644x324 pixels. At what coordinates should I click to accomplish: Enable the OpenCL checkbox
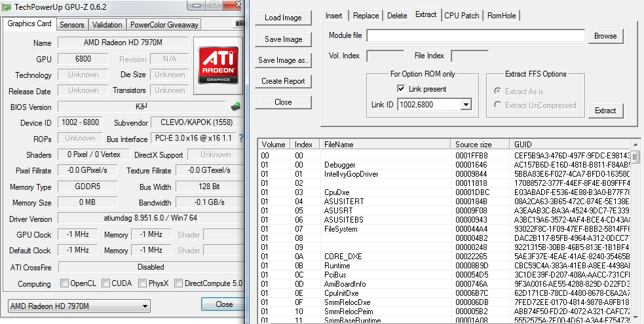pyautogui.click(x=64, y=283)
